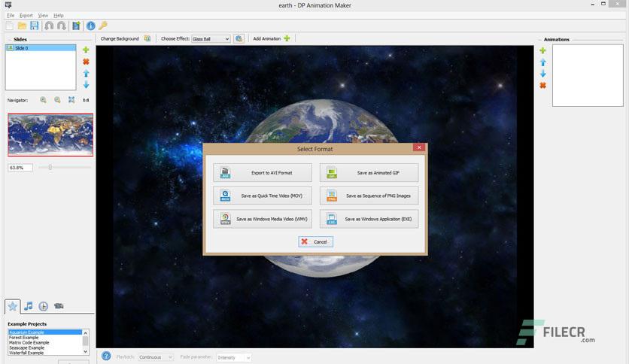Choose Save as Quick Time Video (MOV)
Viewport: 629px width, 364px height.
pos(263,196)
